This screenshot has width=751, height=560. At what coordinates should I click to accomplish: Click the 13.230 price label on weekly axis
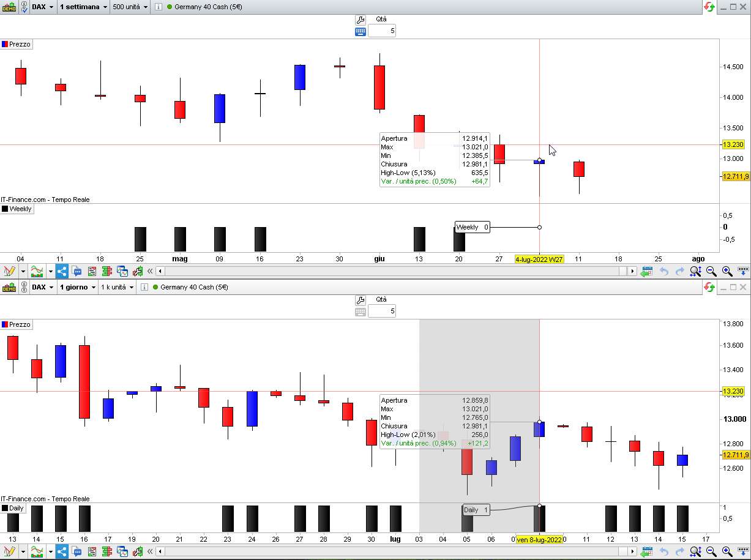(733, 144)
